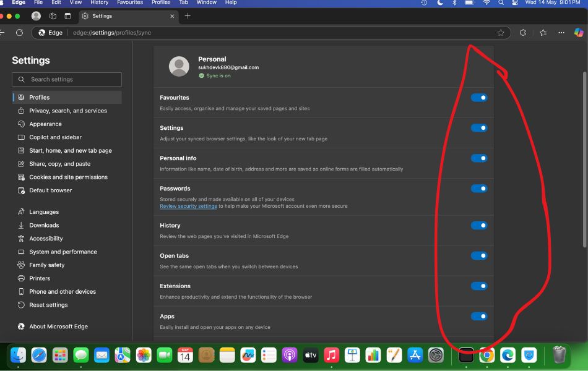This screenshot has width=588, height=371.
Task: Toggle Personal info sync
Action: [x=479, y=158]
